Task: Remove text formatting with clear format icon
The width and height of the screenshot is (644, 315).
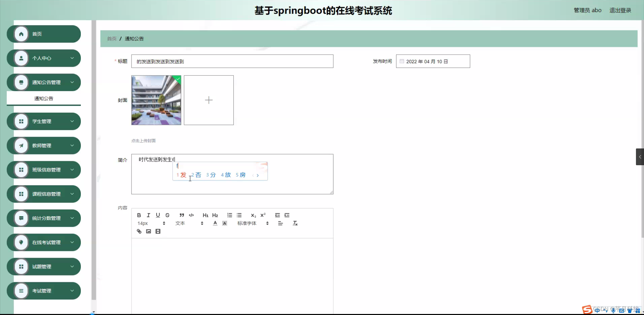Action: [x=295, y=223]
